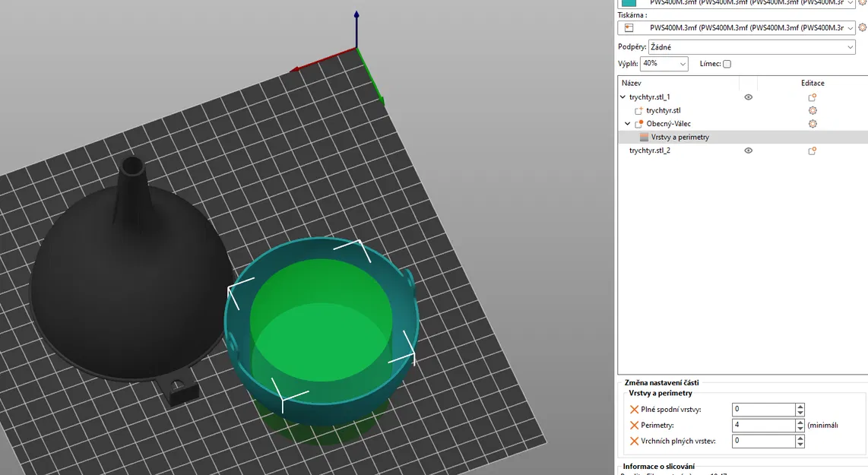The width and height of the screenshot is (868, 475).
Task: Remove Perimetry override with orange X
Action: [635, 425]
